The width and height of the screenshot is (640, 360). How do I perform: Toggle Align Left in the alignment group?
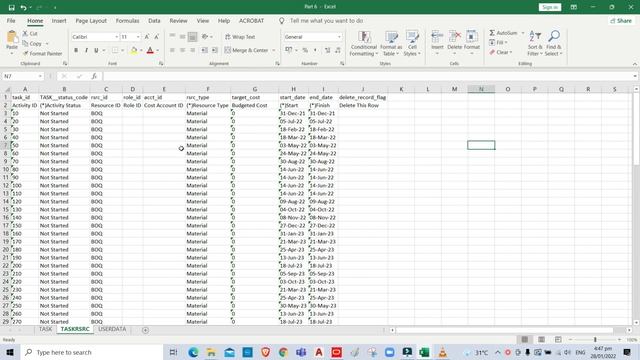click(172, 50)
